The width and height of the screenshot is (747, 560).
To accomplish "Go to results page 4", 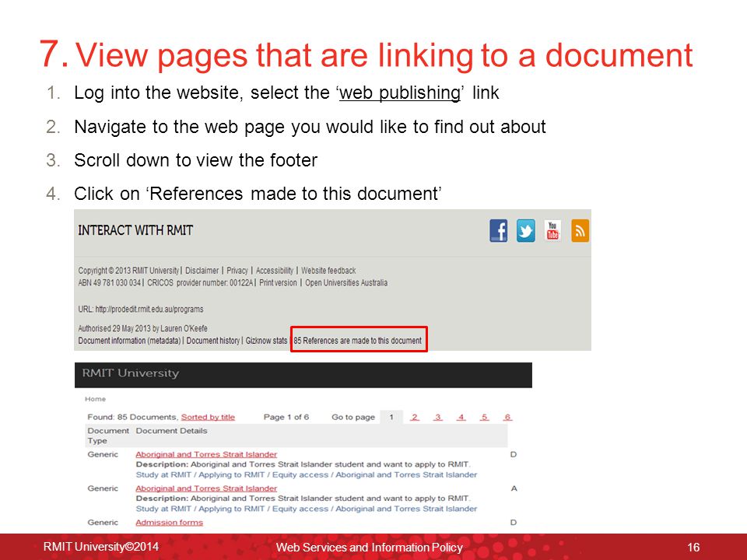I will [x=461, y=417].
